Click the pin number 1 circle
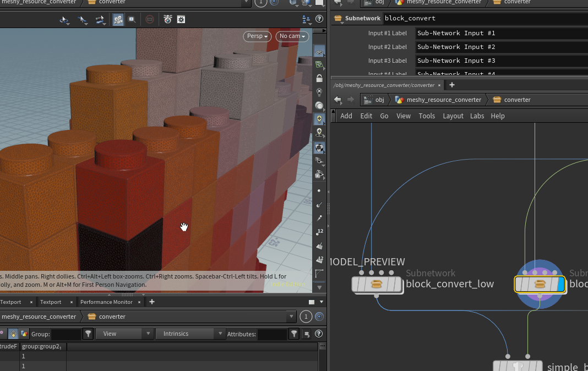588x371 pixels. pyautogui.click(x=306, y=317)
